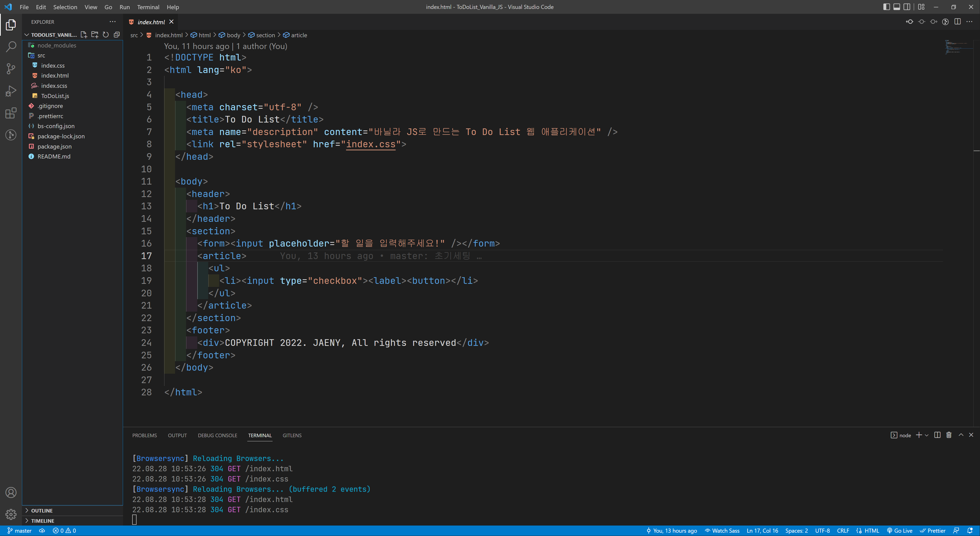Open new terminal launch profile dropdown
The width and height of the screenshot is (980, 536).
(x=927, y=435)
